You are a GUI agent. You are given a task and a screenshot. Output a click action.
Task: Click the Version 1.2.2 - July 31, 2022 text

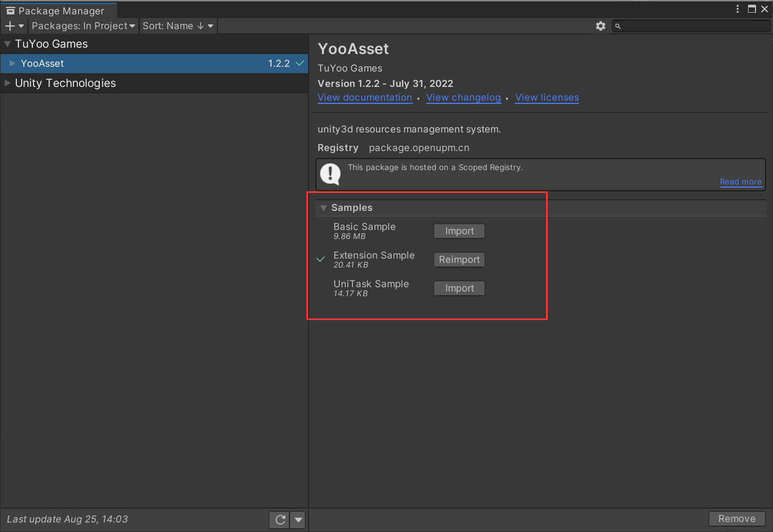point(385,84)
